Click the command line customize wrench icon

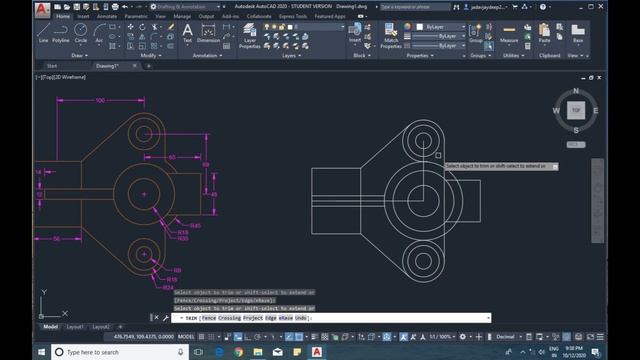[166, 318]
